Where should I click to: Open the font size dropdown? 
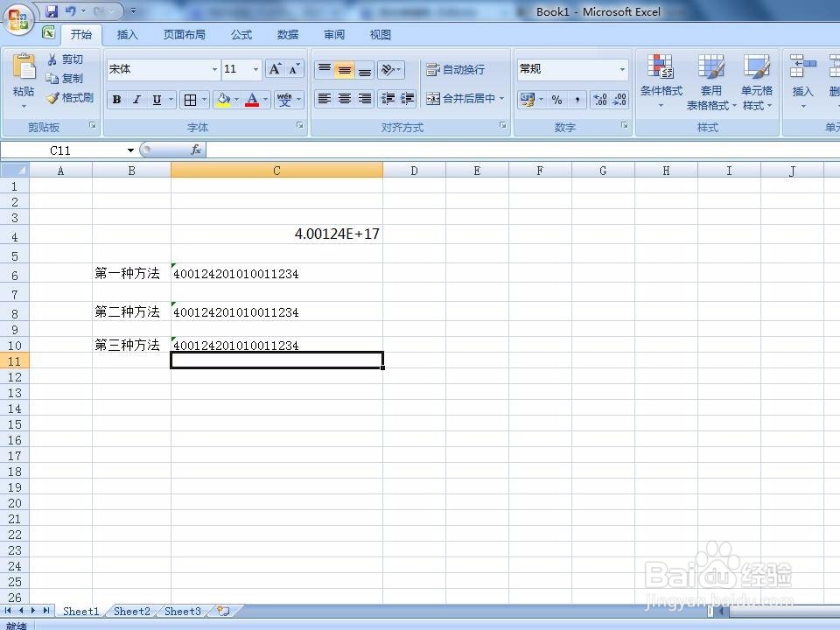255,69
